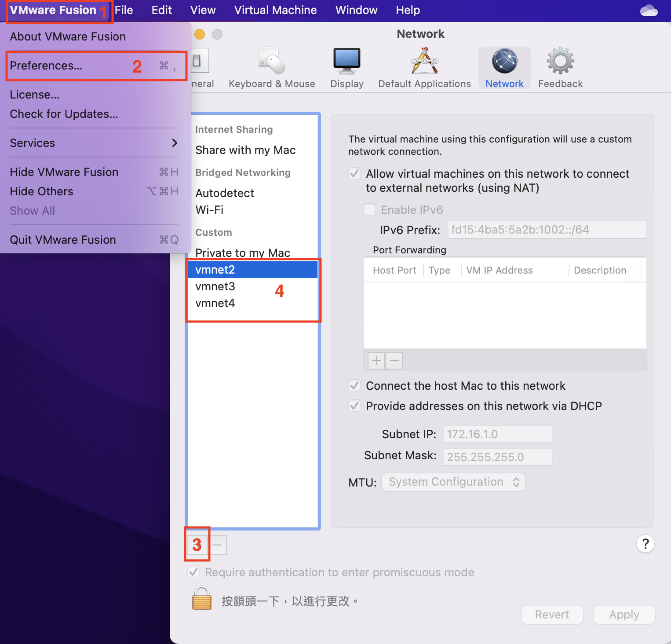Expand the Services submenu
The height and width of the screenshot is (644, 671).
tap(94, 143)
